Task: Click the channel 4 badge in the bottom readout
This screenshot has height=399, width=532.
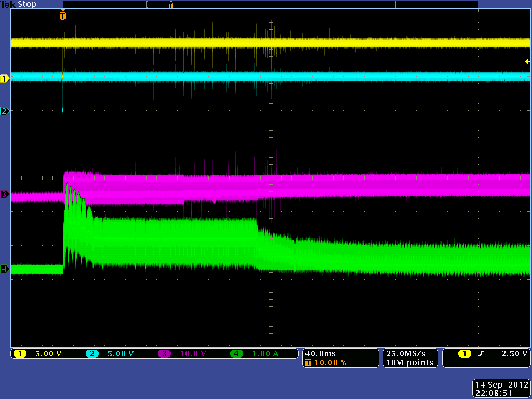Action: pos(236,354)
